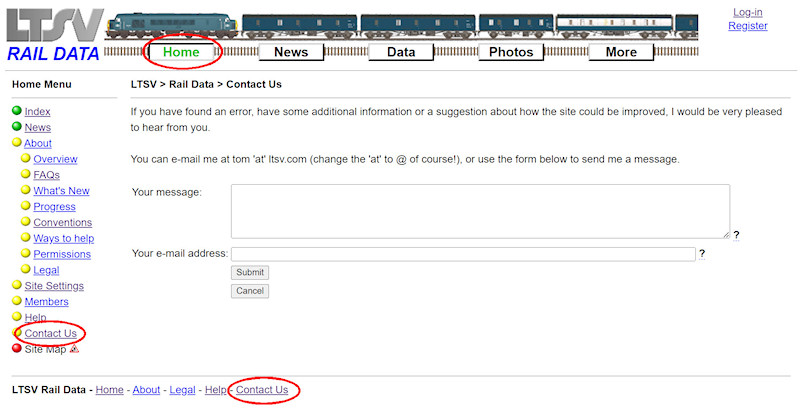Open the Home tab in top navigation

pyautogui.click(x=181, y=52)
